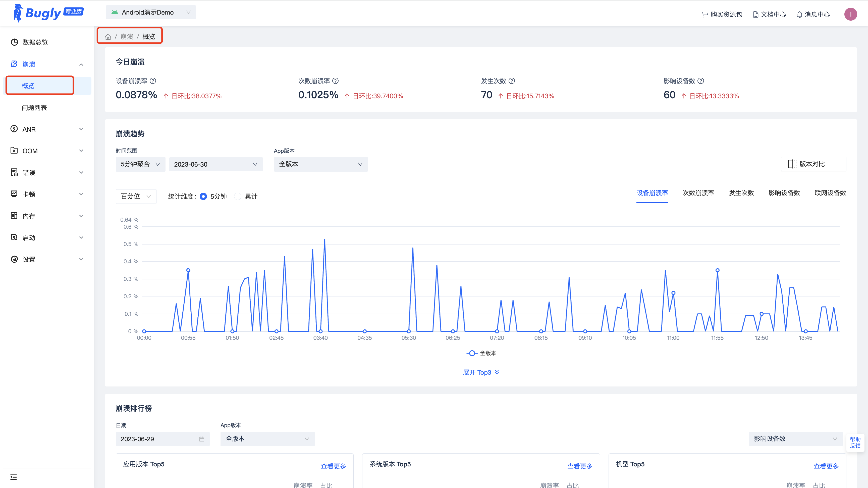The width and height of the screenshot is (868, 488).
Task: Click the 启动 sidebar icon
Action: click(x=14, y=237)
